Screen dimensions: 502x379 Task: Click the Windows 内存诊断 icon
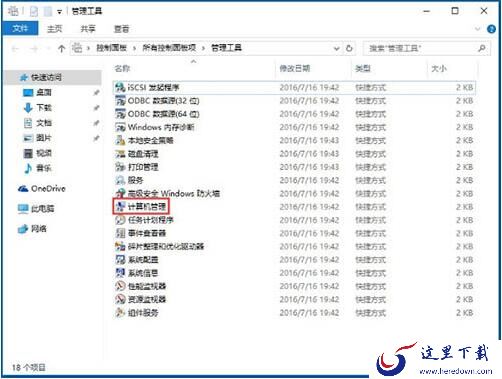pyautogui.click(x=120, y=127)
